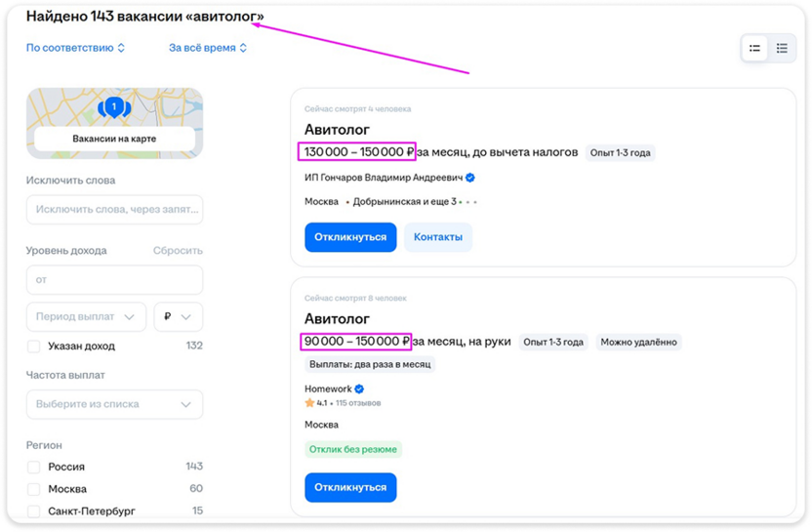Click the verified badge next to ИП Гончаров

point(470,178)
